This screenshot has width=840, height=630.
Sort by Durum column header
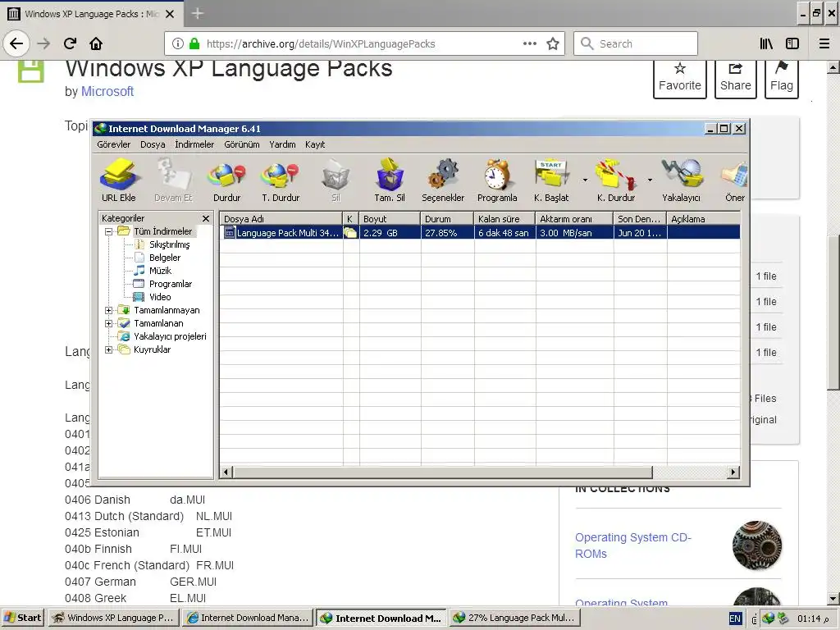click(x=447, y=218)
